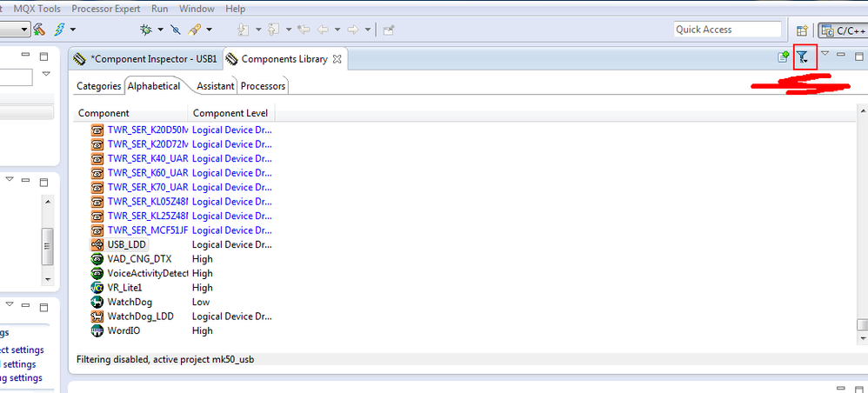Open the Assistant tab
The image size is (868, 393).
click(216, 86)
